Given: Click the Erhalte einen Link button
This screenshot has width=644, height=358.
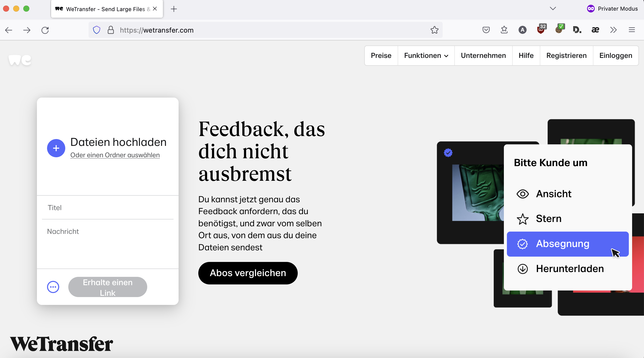Looking at the screenshot, I should coord(108,287).
